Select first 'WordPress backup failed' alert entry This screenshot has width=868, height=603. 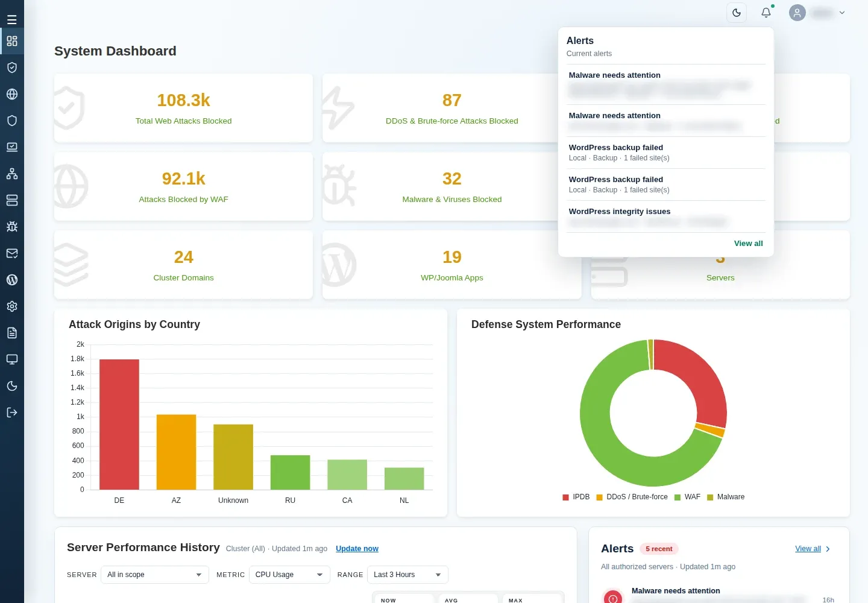(x=666, y=153)
